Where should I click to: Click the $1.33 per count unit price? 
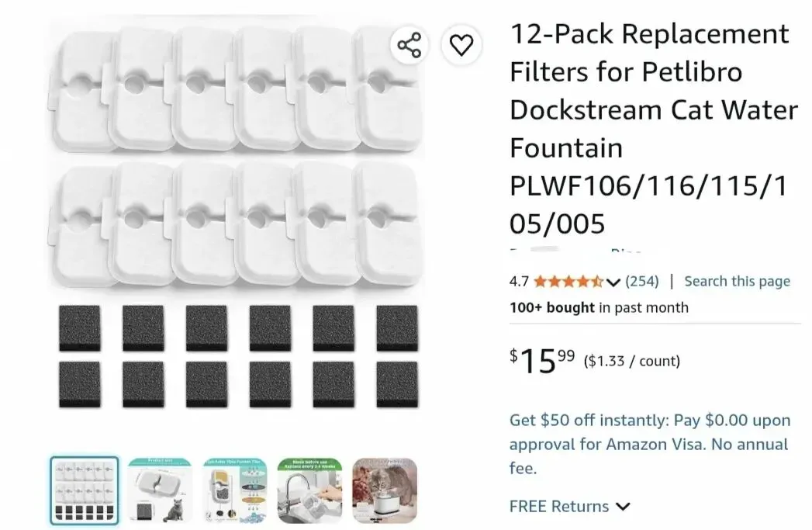pos(632,361)
